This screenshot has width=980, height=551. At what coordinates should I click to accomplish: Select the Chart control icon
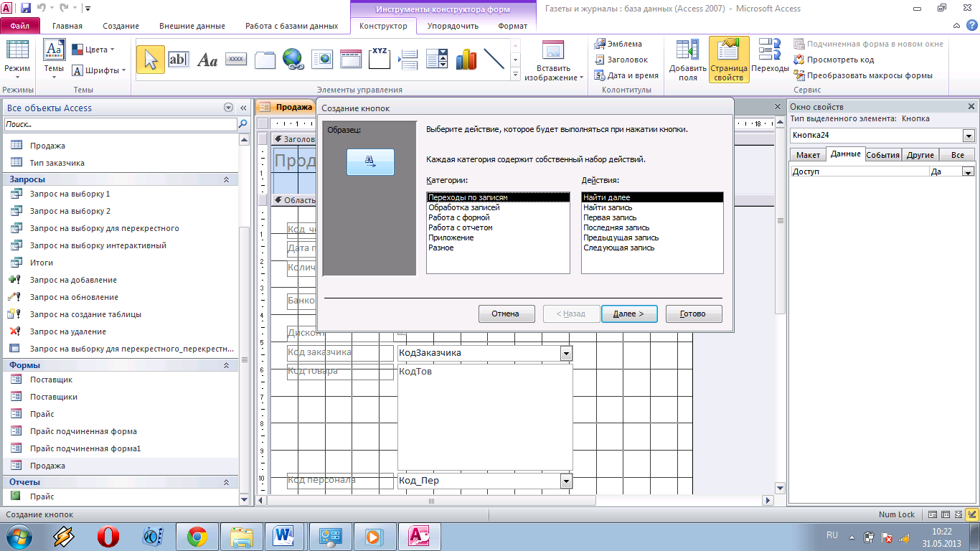point(466,60)
